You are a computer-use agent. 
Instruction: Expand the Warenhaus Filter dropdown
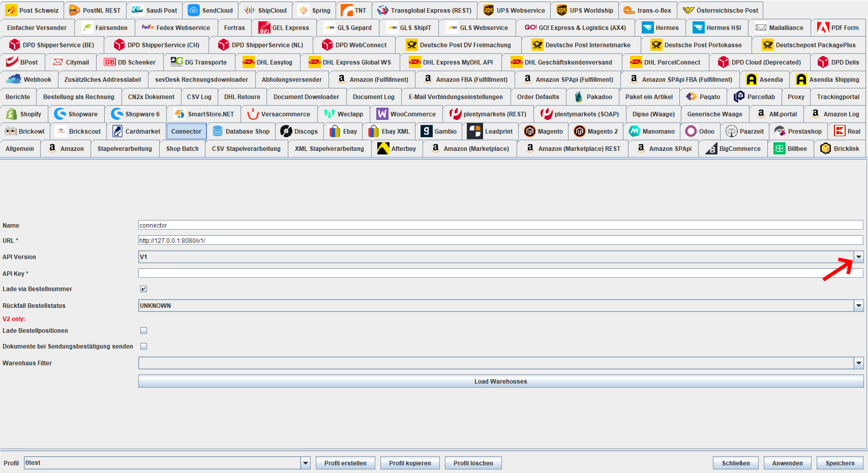click(x=859, y=363)
